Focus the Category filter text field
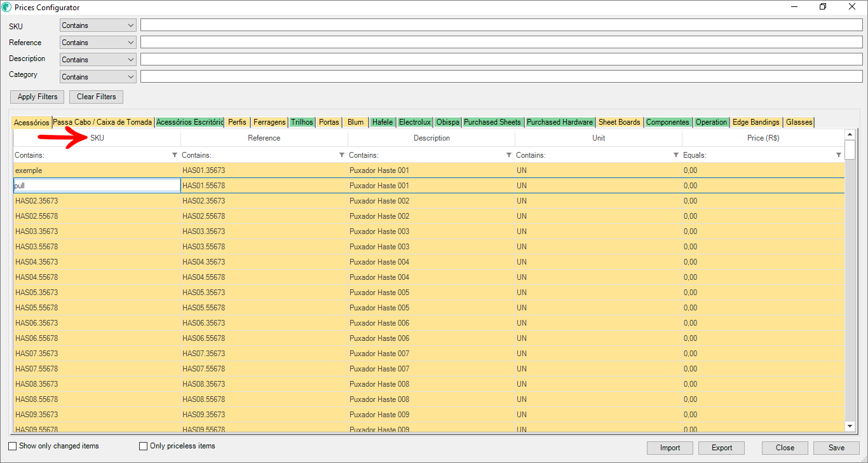868x463 pixels. pyautogui.click(x=501, y=77)
